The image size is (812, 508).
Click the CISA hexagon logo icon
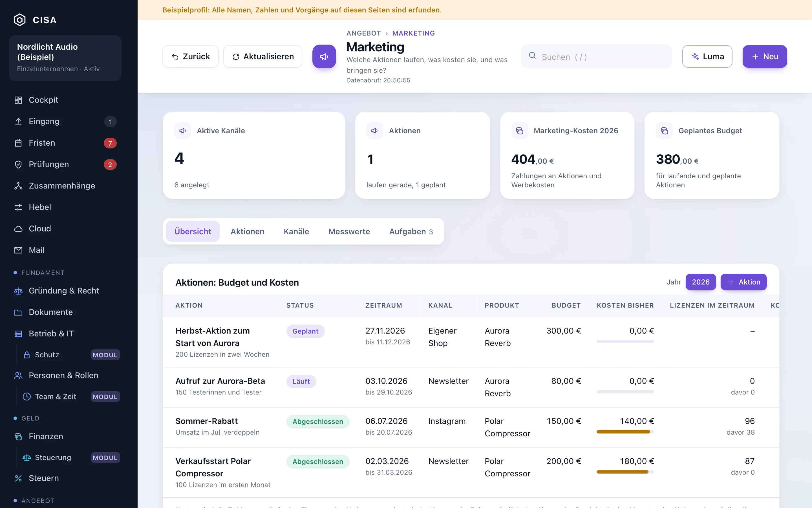[19, 20]
